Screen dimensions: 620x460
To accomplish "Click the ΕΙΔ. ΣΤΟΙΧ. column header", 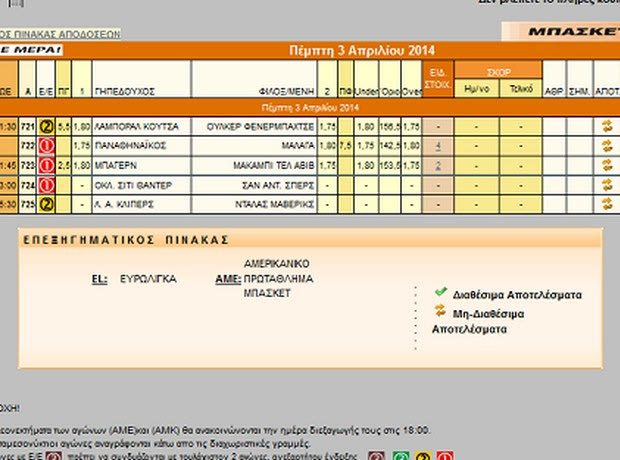I will [438, 79].
